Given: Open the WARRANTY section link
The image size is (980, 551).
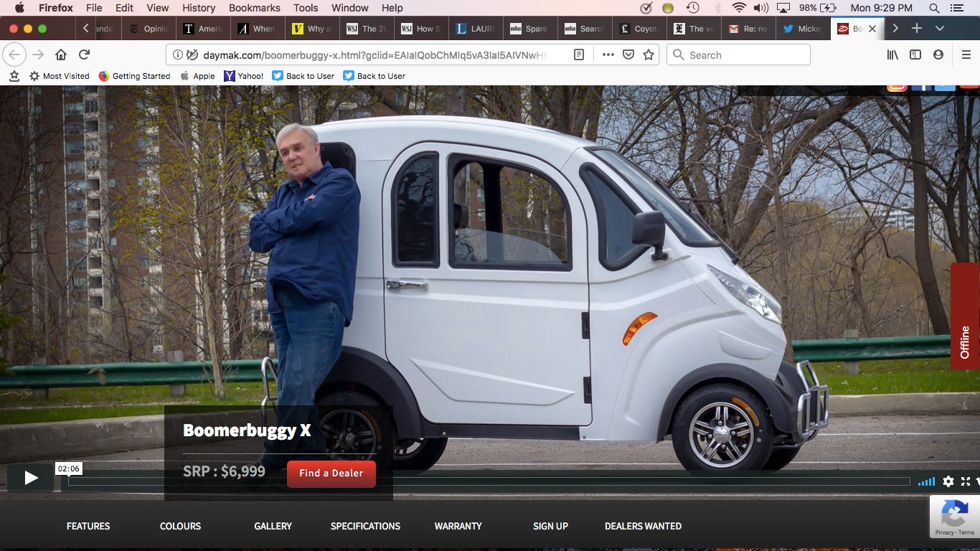Looking at the screenshot, I should click(x=458, y=526).
